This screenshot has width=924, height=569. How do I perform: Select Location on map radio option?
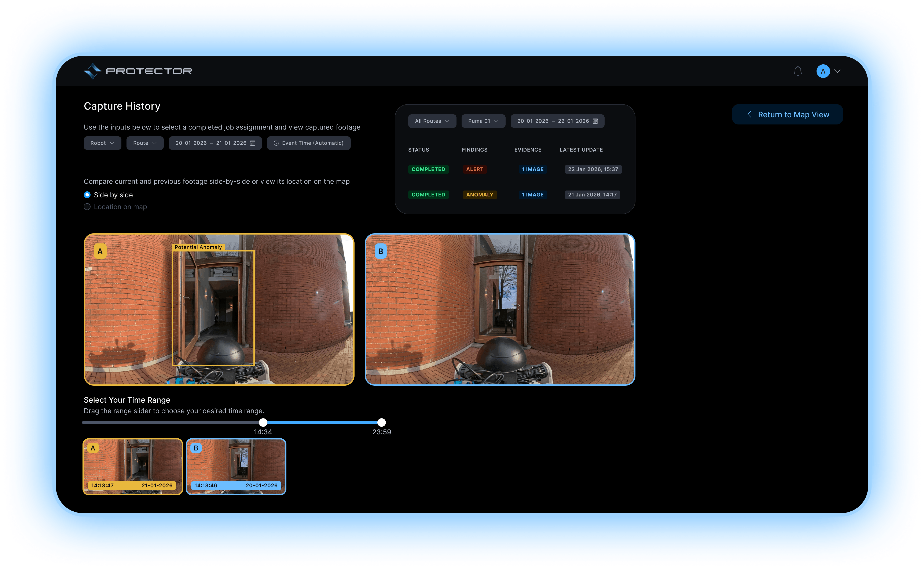click(87, 207)
